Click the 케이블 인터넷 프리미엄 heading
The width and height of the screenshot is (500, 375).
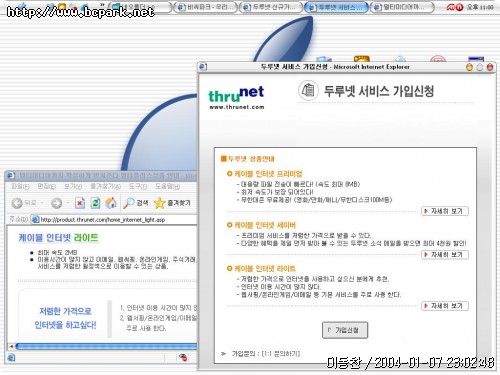[x=268, y=174]
